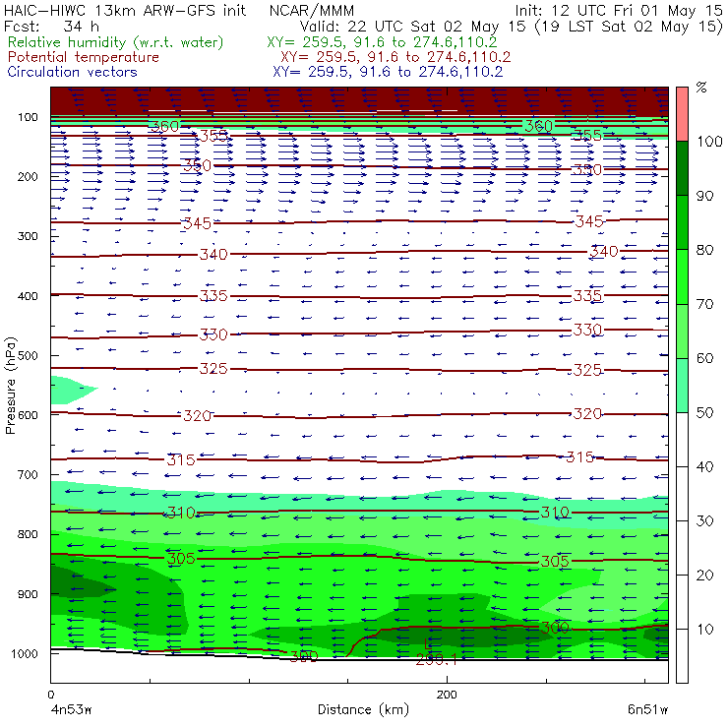Screen dimensions: 728x728
Task: Click the '90' colorbar scale label
Action: [x=704, y=196]
